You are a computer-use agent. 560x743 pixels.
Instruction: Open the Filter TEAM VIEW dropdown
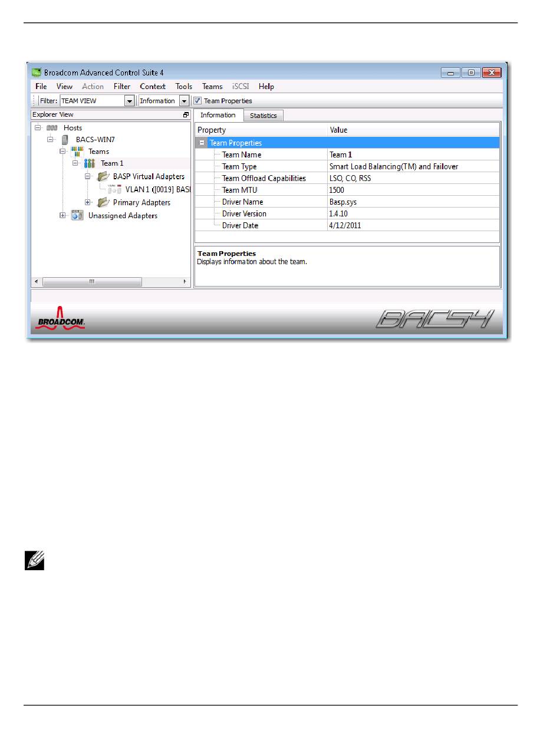pos(130,101)
